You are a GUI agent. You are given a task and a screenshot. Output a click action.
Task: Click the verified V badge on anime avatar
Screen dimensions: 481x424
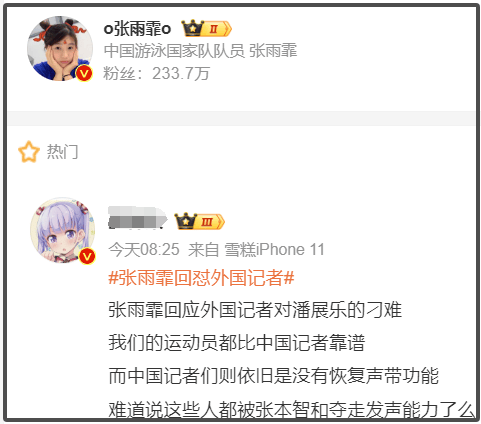pos(87,256)
